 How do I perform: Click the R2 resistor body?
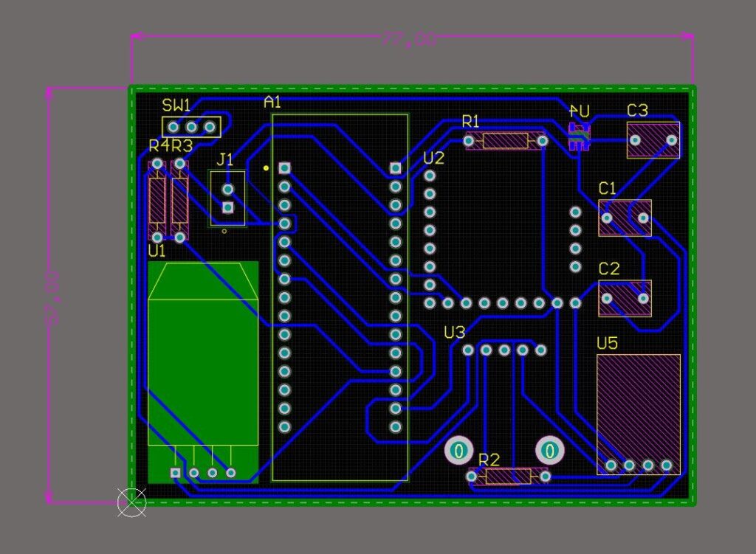coord(509,477)
